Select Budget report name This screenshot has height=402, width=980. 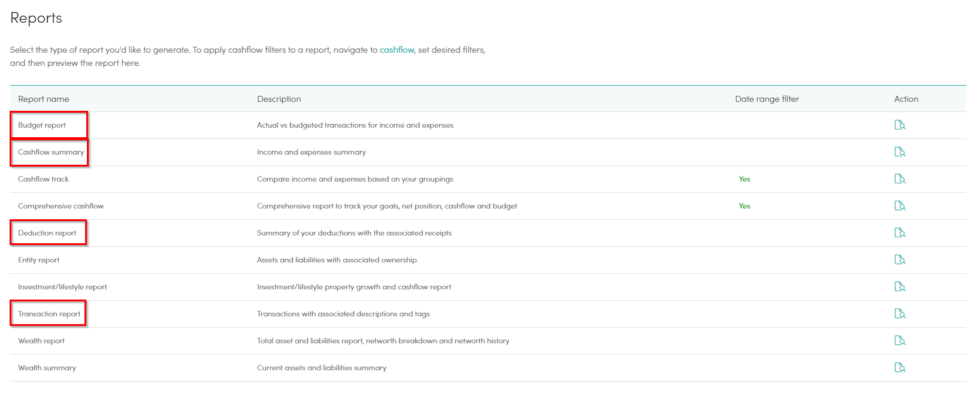tap(42, 125)
